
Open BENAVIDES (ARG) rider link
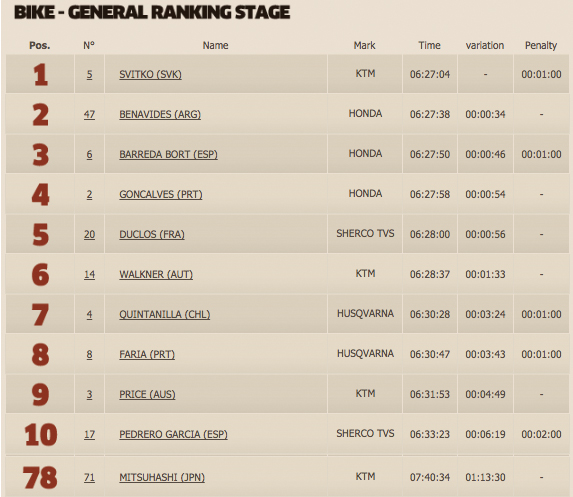point(160,114)
